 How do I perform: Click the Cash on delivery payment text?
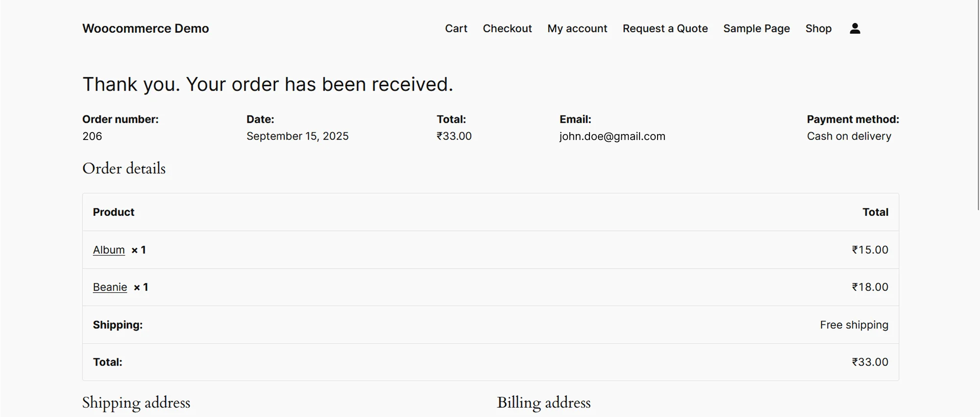[849, 136]
